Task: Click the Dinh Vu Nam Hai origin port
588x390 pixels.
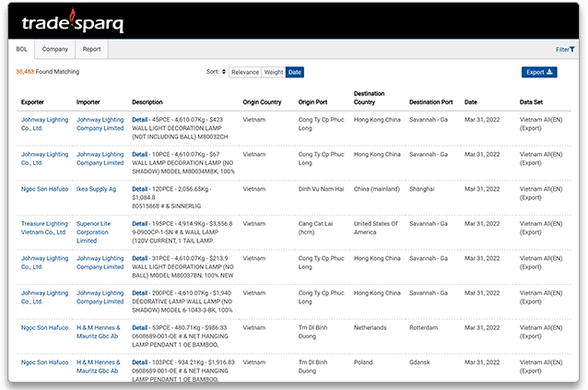Action: (321, 189)
